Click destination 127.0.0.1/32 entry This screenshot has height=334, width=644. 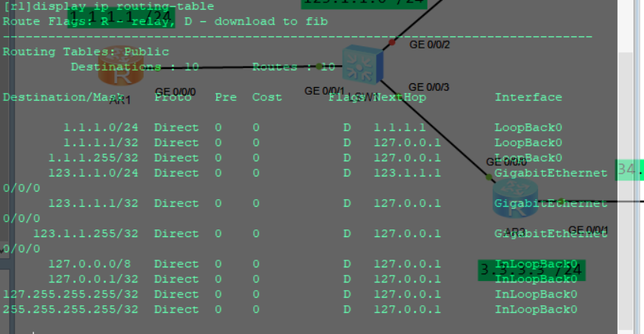[x=93, y=279]
